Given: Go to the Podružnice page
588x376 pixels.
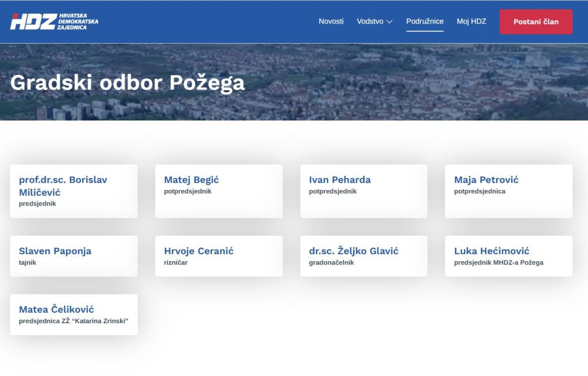Looking at the screenshot, I should [425, 21].
